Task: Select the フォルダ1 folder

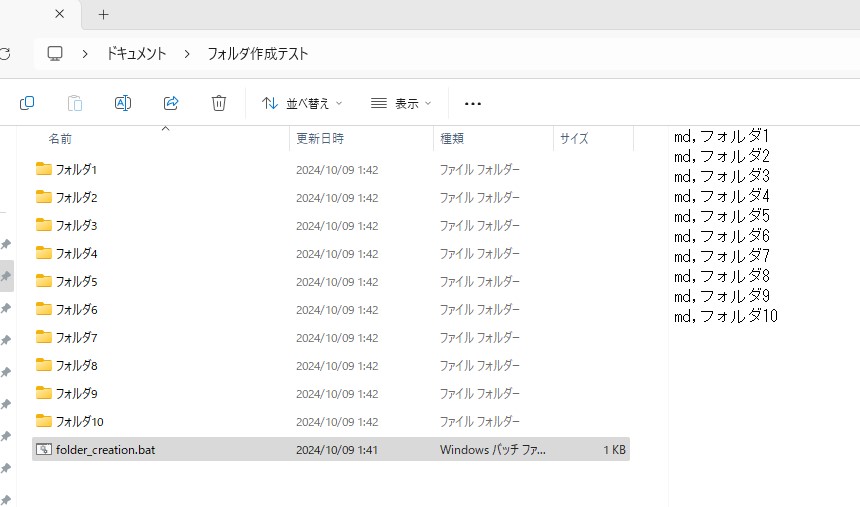Action: pyautogui.click(x=76, y=170)
